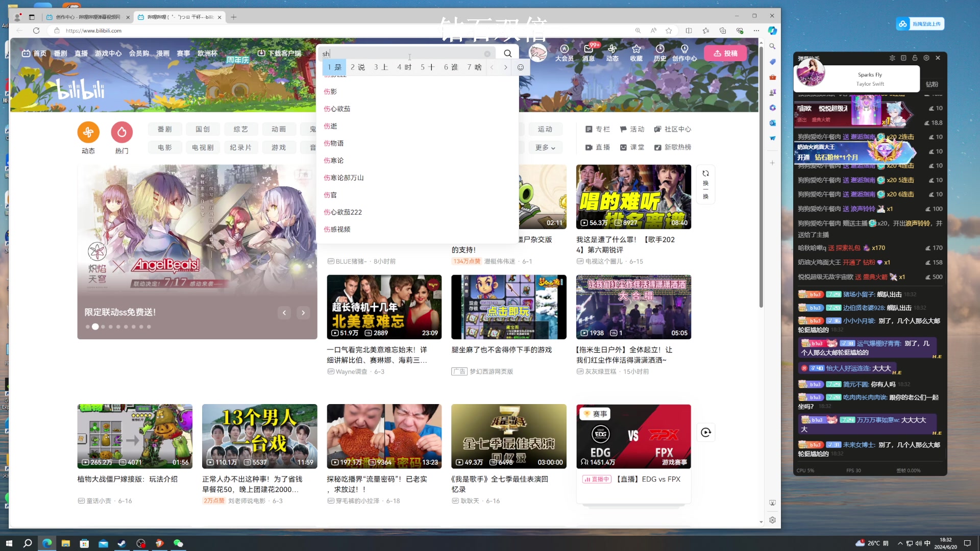Clear the search box text
Viewport: 980px width, 551px height.
487,54
